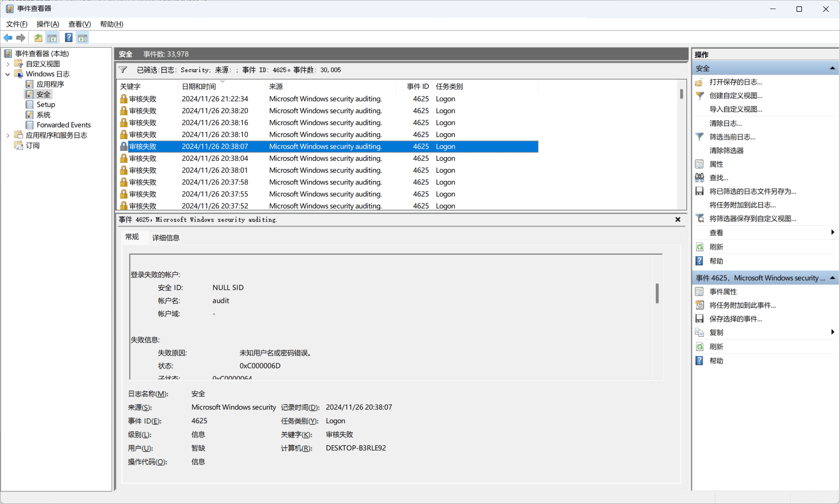
Task: Click the show/hide console tree icon
Action: coord(52,38)
